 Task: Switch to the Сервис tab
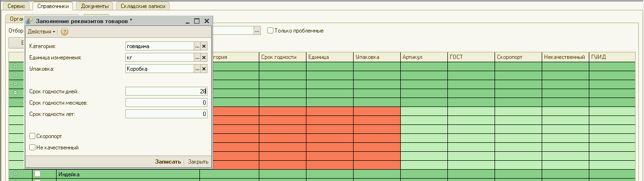coord(17,6)
